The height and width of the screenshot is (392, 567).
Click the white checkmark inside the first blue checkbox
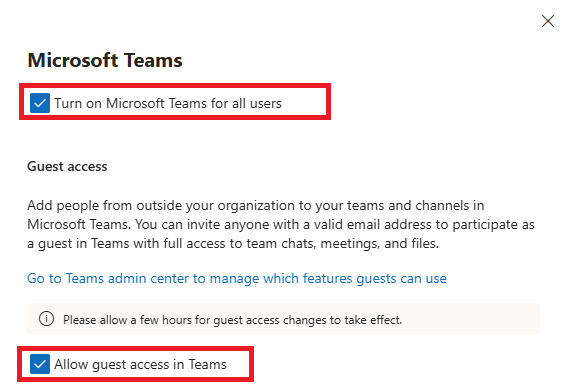40,103
